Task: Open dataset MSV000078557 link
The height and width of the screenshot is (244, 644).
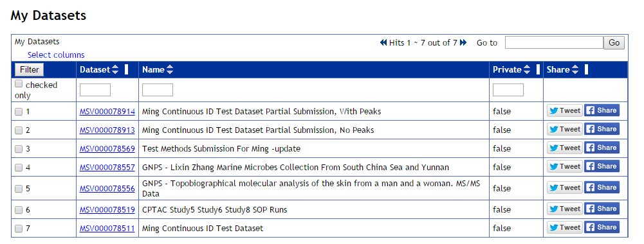Action: [x=107, y=168]
